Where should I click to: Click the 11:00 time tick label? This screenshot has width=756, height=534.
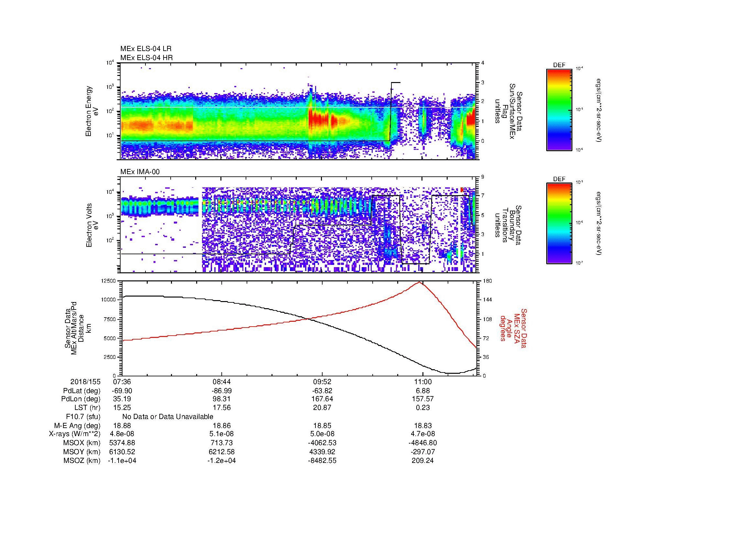(x=422, y=382)
